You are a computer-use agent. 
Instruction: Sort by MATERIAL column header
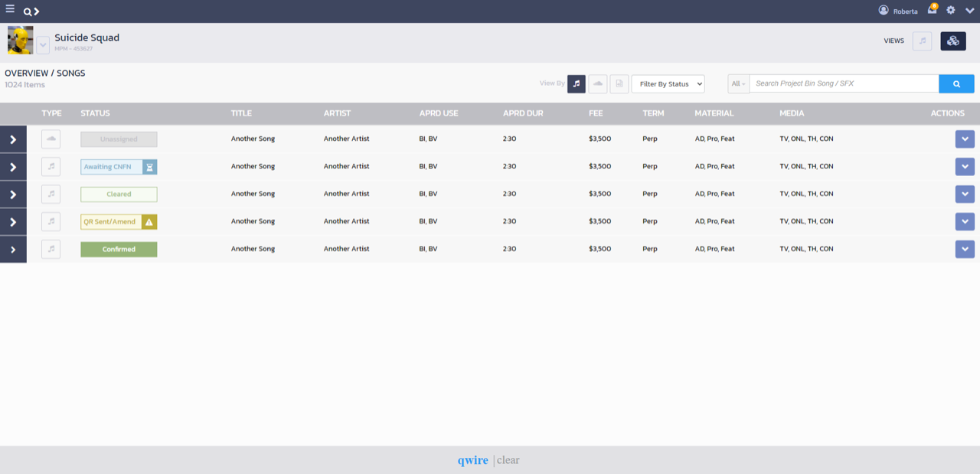pyautogui.click(x=714, y=113)
